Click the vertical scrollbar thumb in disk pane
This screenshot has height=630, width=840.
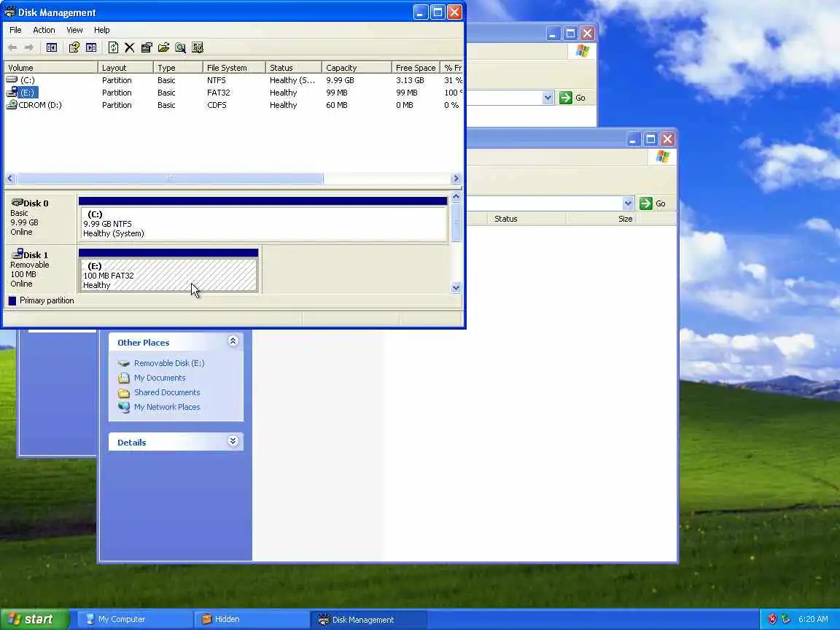coord(456,222)
